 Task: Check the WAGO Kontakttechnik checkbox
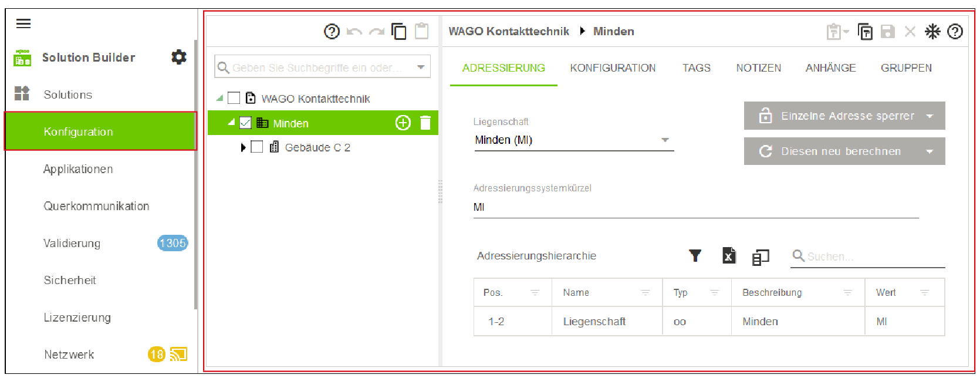234,98
